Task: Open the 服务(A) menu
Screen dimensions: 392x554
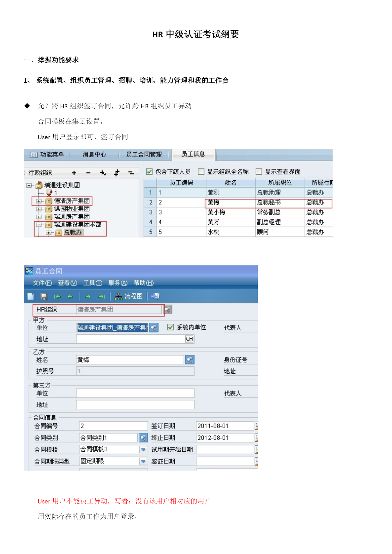Action: tap(118, 283)
